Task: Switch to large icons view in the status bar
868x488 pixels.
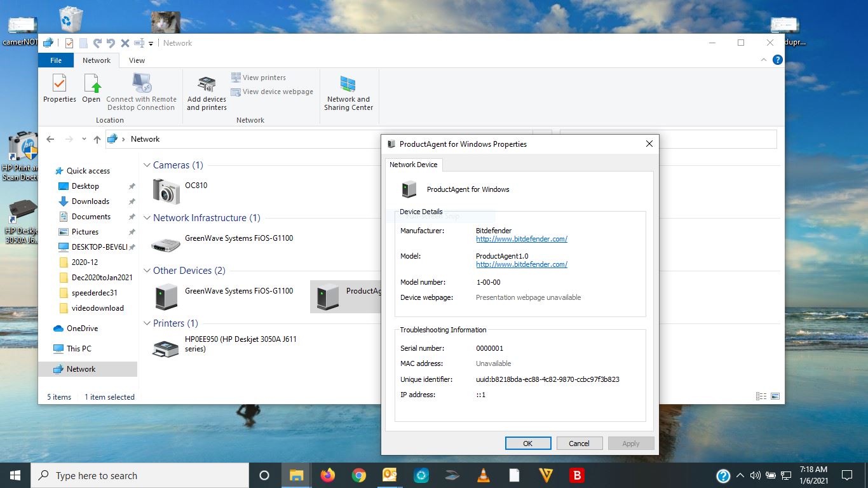Action: coord(775,396)
